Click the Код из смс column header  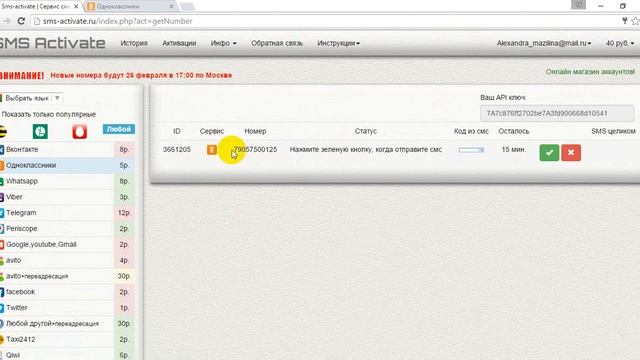click(x=471, y=131)
